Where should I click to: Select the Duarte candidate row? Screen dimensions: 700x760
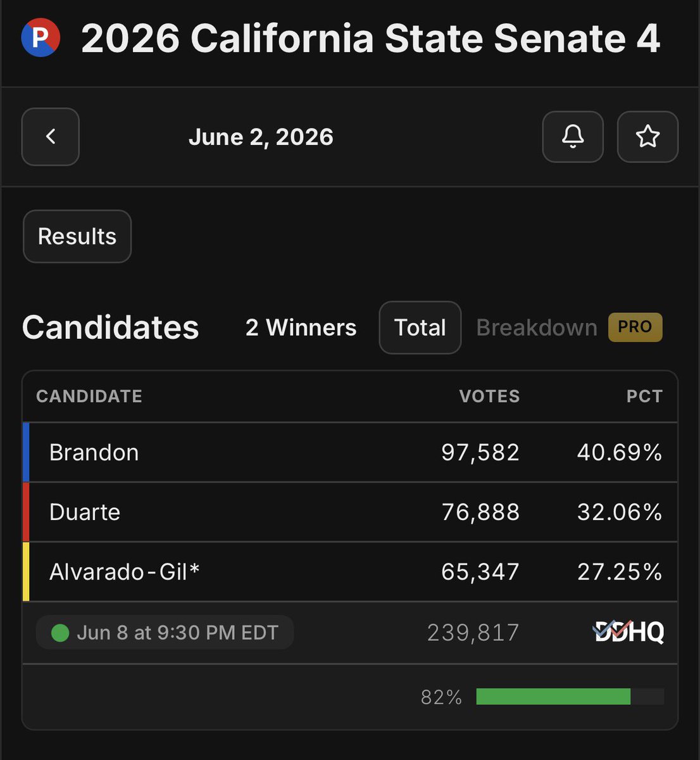[x=350, y=512]
